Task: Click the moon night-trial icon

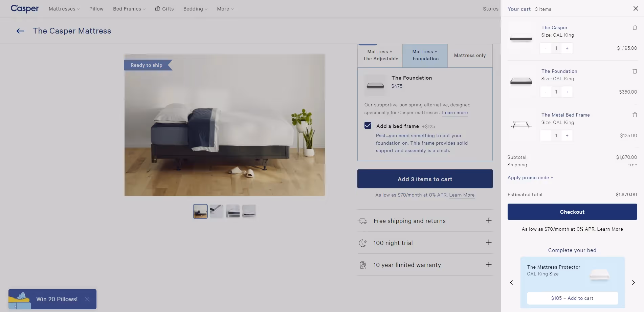Action: coord(362,243)
